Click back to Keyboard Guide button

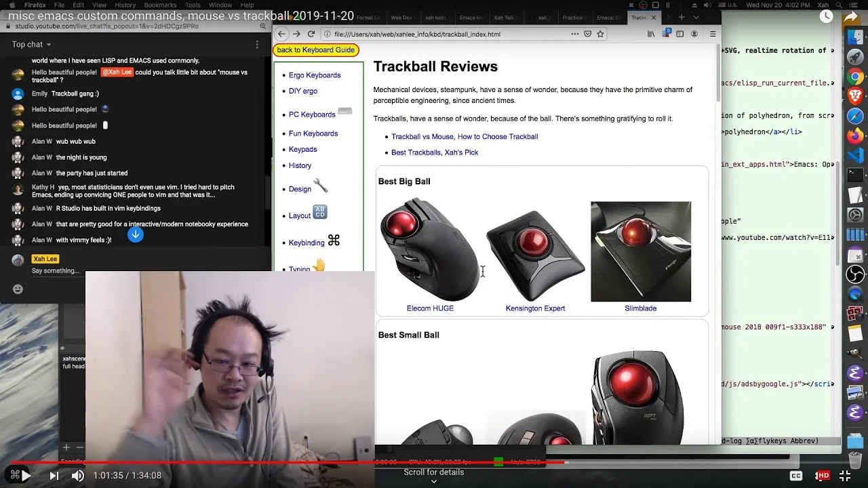click(316, 49)
